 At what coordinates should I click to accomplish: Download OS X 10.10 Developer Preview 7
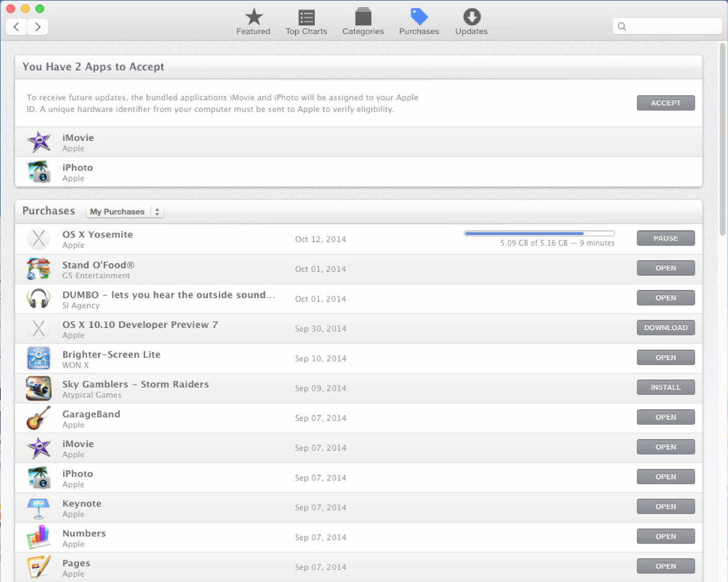pos(665,327)
